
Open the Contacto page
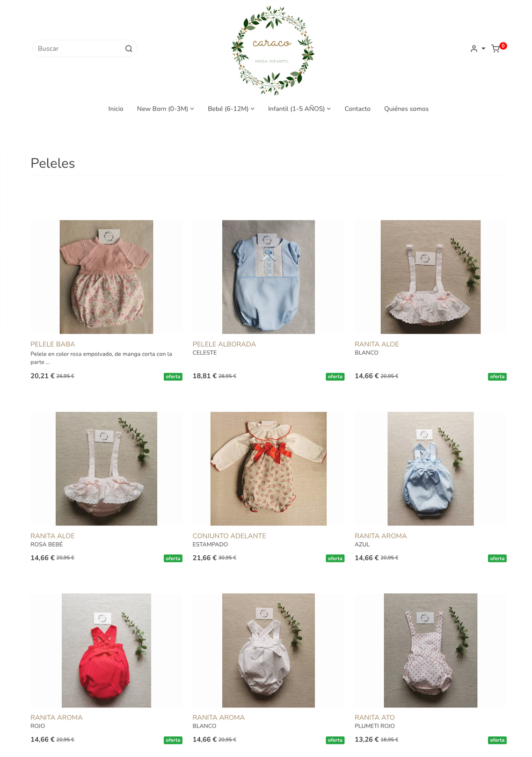point(357,109)
